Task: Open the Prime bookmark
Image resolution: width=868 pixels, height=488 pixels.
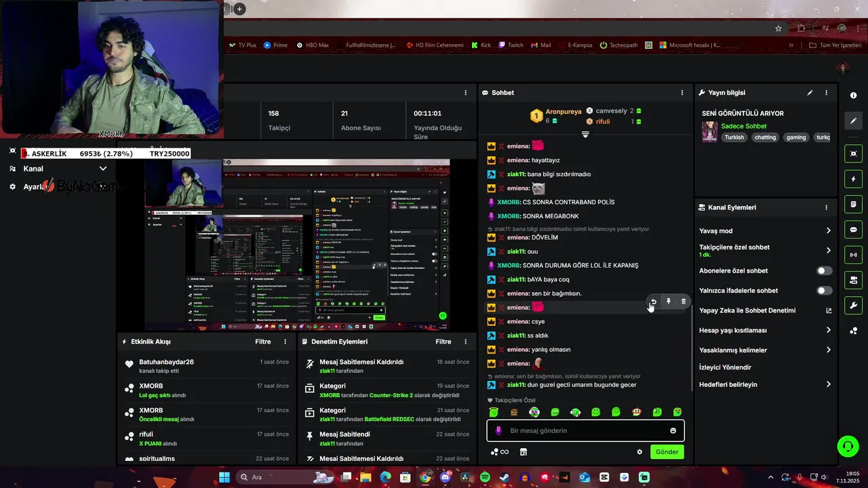Action: [x=275, y=45]
